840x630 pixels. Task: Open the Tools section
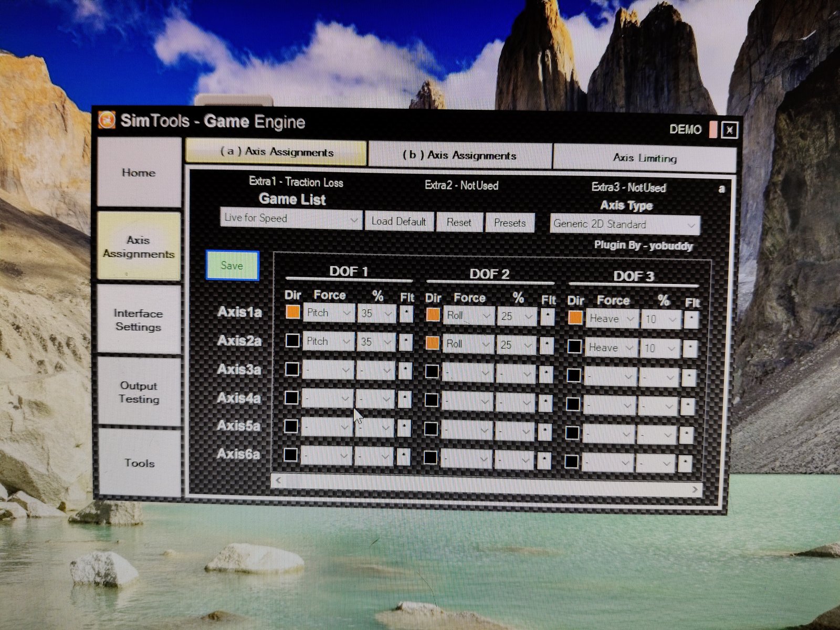pyautogui.click(x=139, y=463)
